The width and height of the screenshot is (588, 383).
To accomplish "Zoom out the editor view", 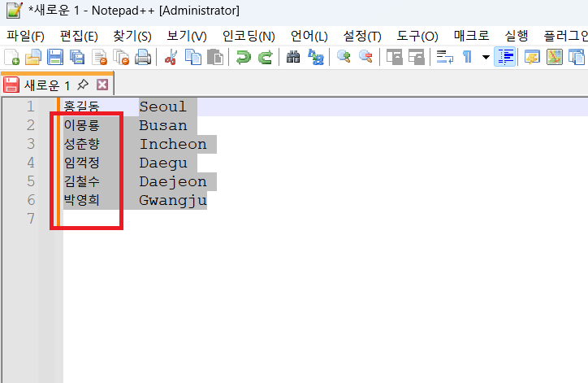I will (365, 58).
